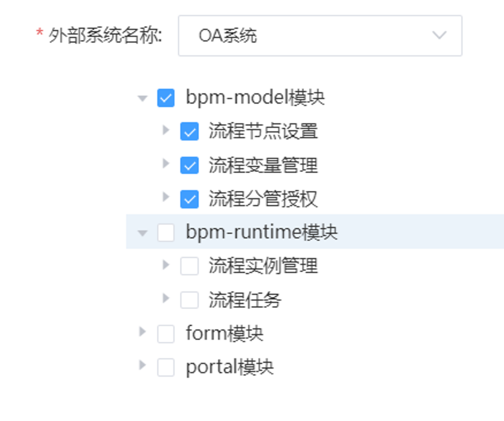
Task: Collapse the bpm-runtime模块 tree node
Action: [x=143, y=233]
